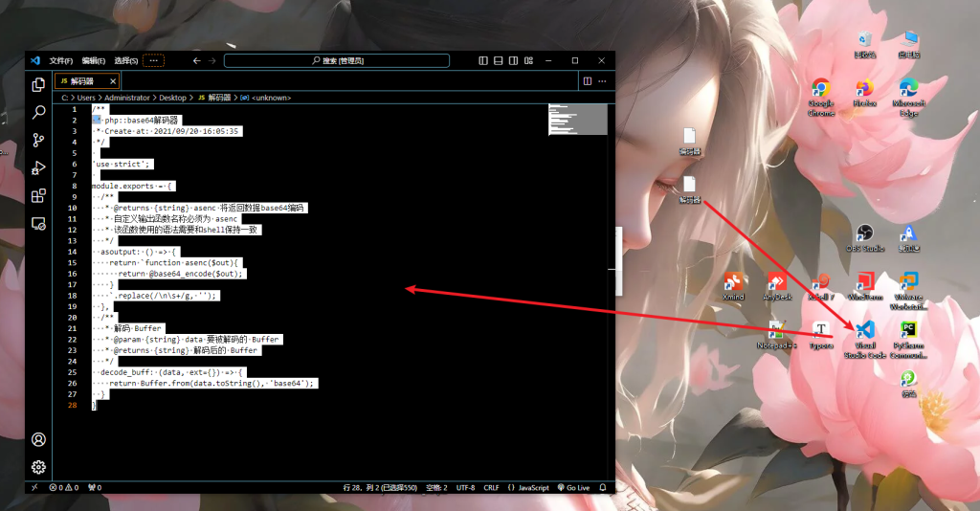Click the notifications bell in status bar
Image resolution: width=980 pixels, height=511 pixels.
[605, 487]
